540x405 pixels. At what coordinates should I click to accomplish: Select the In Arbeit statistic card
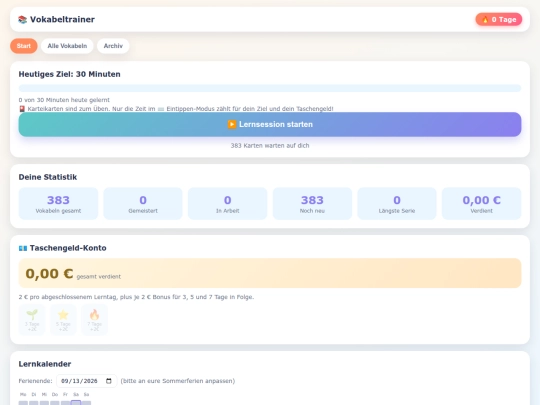pos(227,204)
